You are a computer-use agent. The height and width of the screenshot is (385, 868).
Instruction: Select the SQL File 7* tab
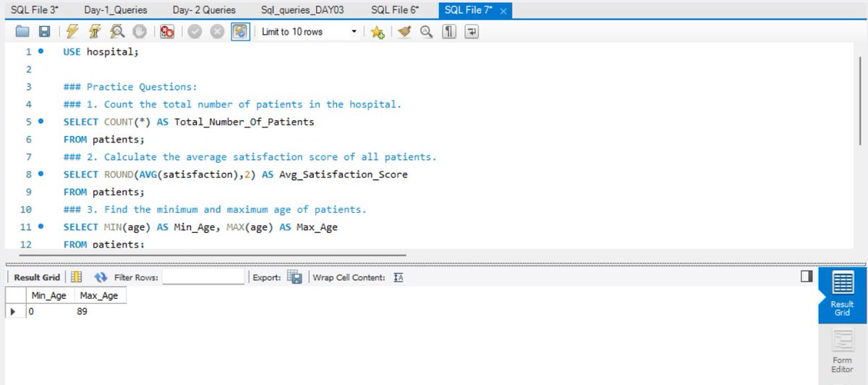(x=469, y=10)
